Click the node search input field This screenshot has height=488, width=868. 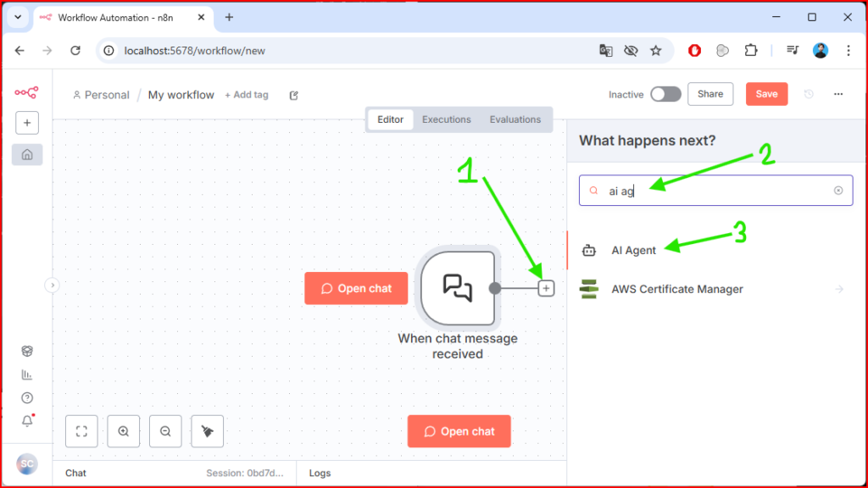click(x=716, y=191)
